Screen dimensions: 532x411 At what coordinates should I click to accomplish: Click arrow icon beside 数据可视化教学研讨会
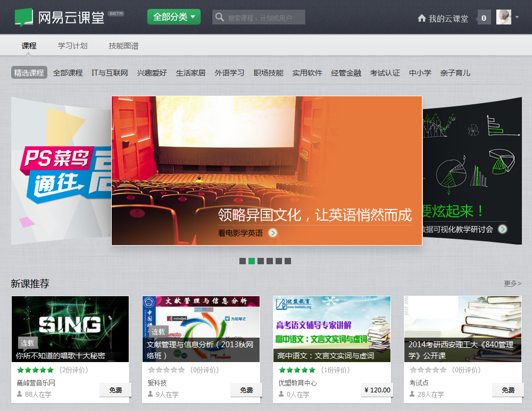(x=503, y=229)
